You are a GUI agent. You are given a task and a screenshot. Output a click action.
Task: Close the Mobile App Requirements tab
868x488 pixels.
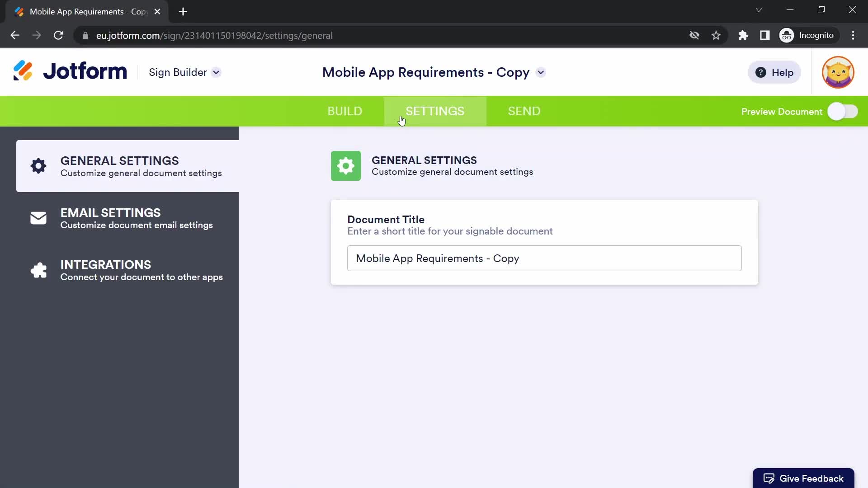[157, 12]
